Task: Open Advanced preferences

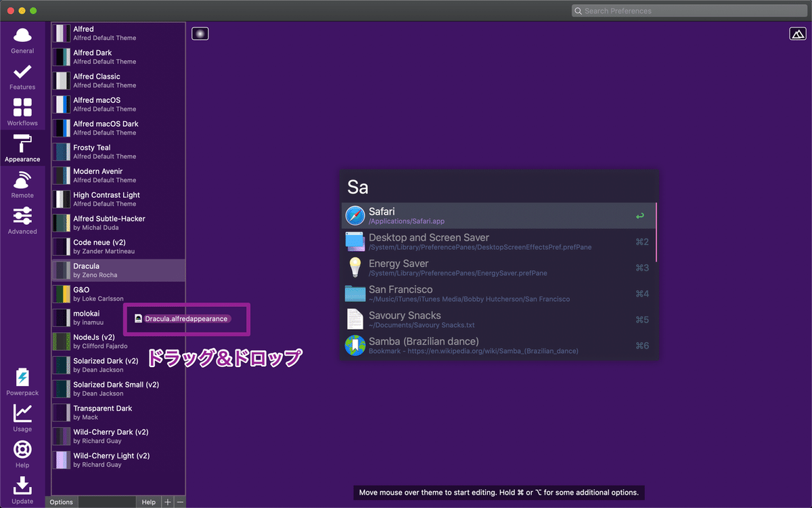Action: tap(22, 220)
